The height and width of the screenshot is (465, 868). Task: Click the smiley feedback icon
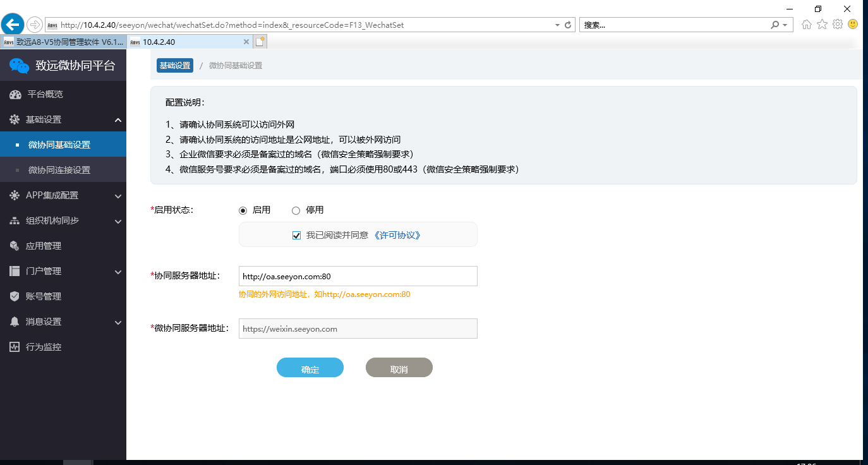click(x=853, y=25)
